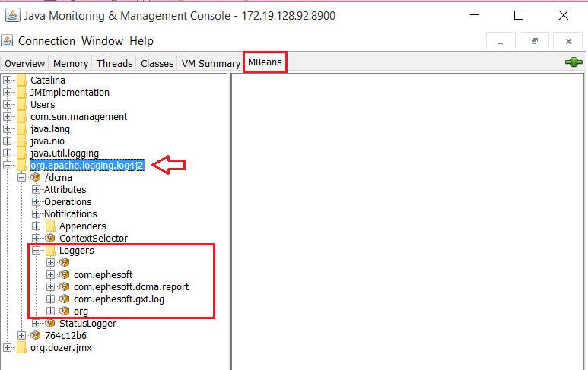
Task: Minimize the inner connection frame
Action: (501, 41)
